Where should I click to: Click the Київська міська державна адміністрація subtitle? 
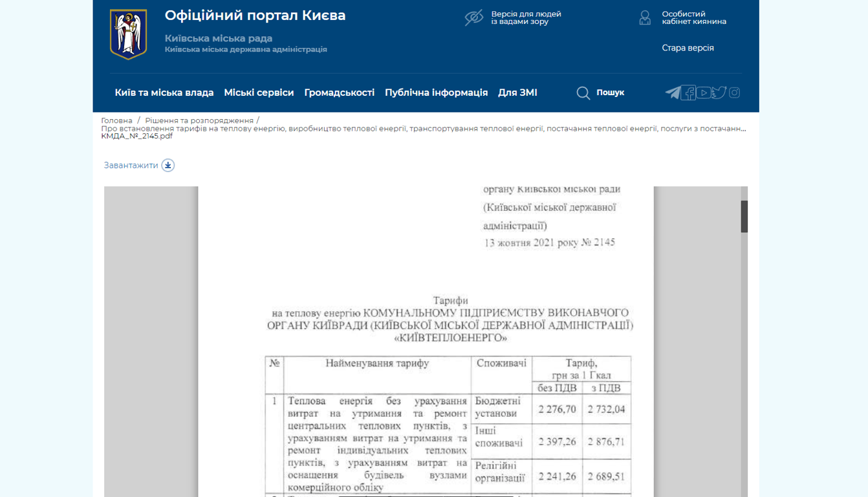coord(246,49)
